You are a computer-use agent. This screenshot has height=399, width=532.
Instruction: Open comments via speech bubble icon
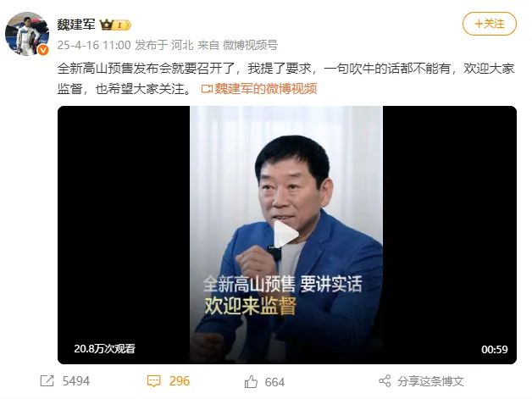point(153,380)
